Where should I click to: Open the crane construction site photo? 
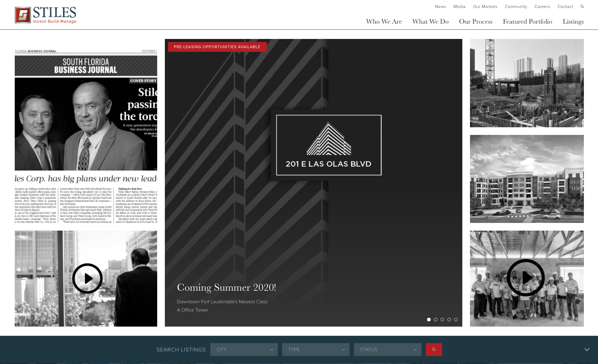[x=526, y=83]
